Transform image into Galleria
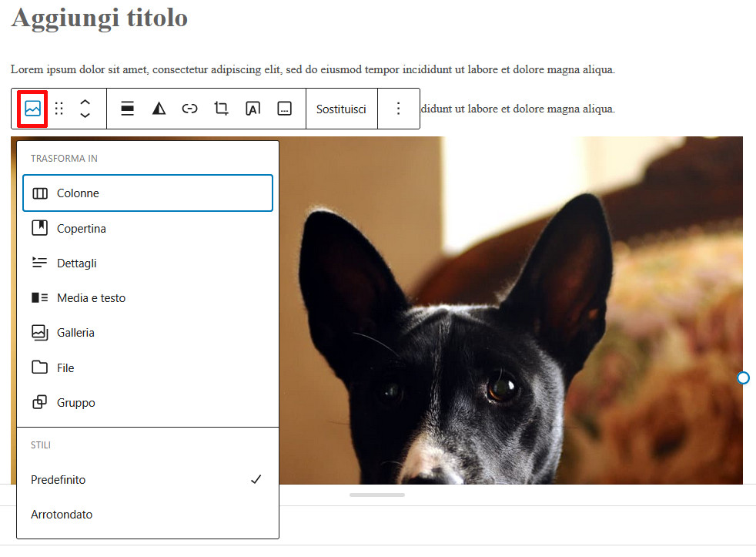Image resolution: width=756 pixels, height=557 pixels. tap(148, 333)
